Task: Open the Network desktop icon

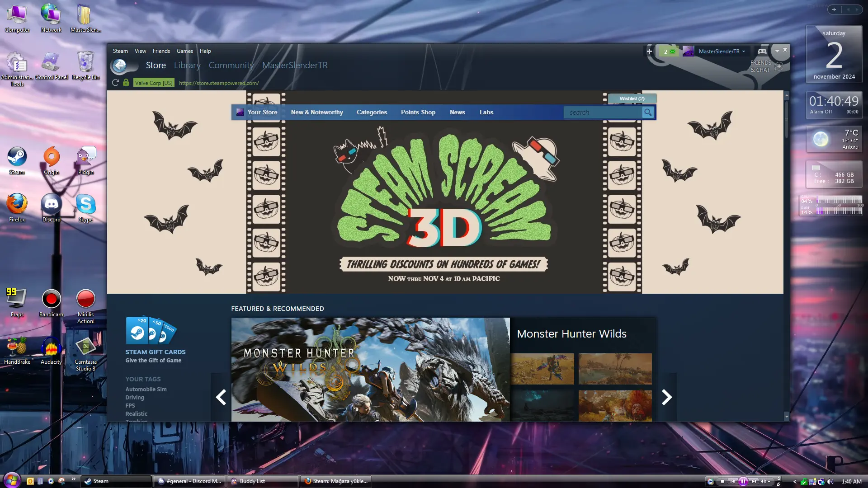Action: pyautogui.click(x=52, y=19)
